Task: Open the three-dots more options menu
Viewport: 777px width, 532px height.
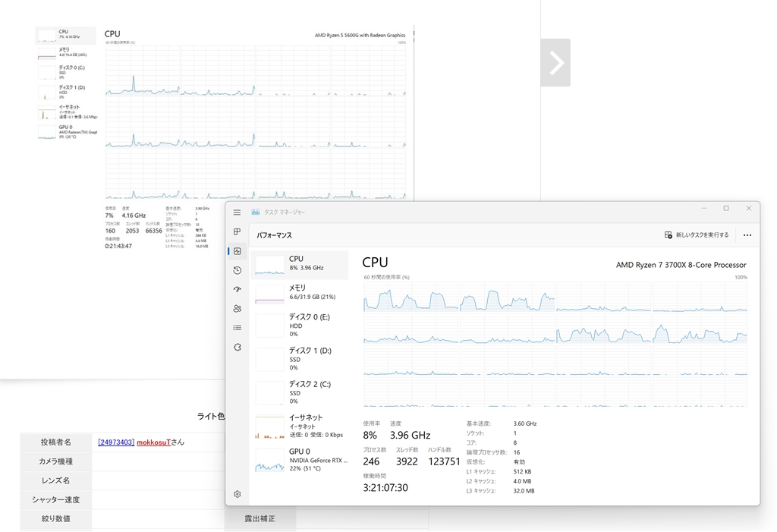Action: (x=747, y=235)
